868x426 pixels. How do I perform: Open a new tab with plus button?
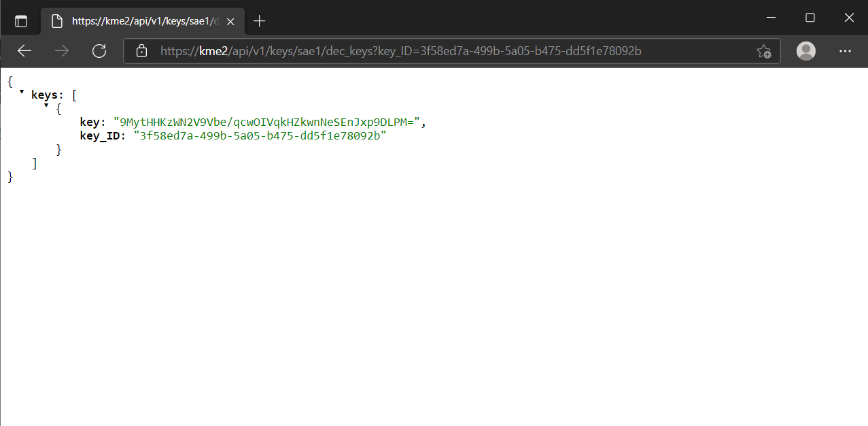click(x=259, y=21)
